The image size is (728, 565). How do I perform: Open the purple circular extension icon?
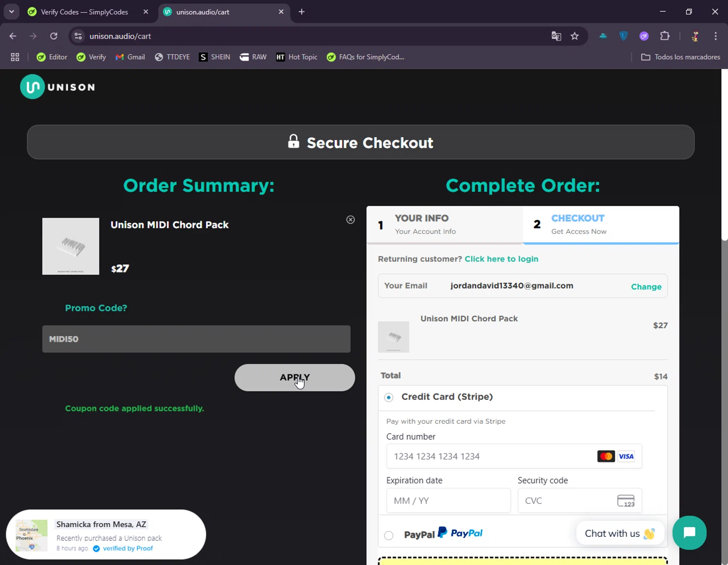point(644,36)
